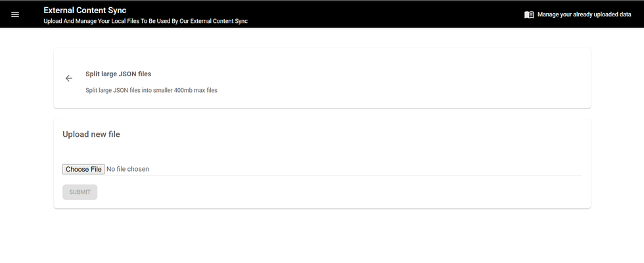Screen dimensions: 644x263
Task: Click the Upload new file heading
Action: pyautogui.click(x=91, y=134)
